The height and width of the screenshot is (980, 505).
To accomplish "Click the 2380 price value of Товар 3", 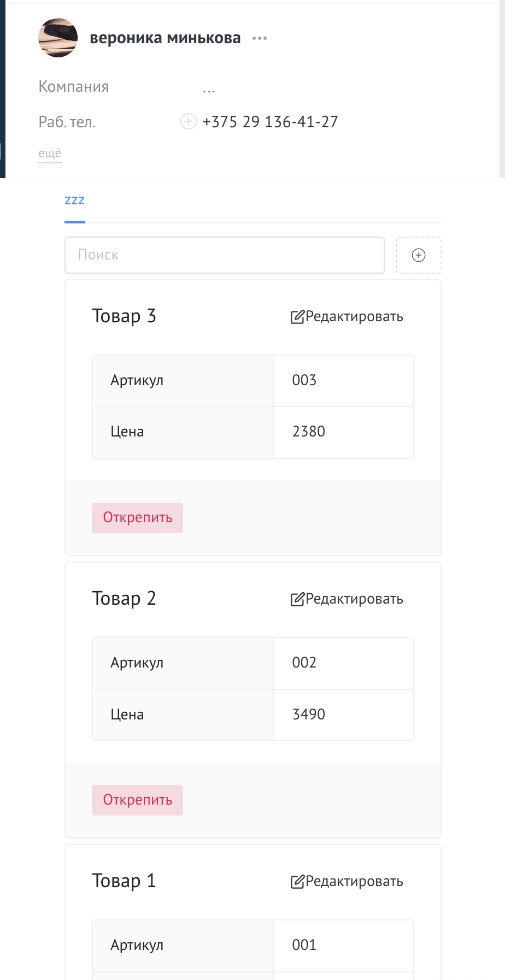I will click(x=309, y=432).
